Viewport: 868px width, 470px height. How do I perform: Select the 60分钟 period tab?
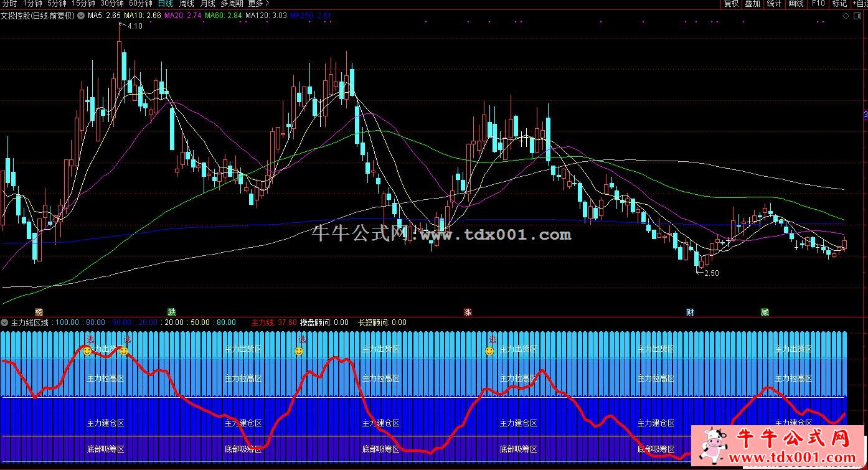click(x=141, y=4)
